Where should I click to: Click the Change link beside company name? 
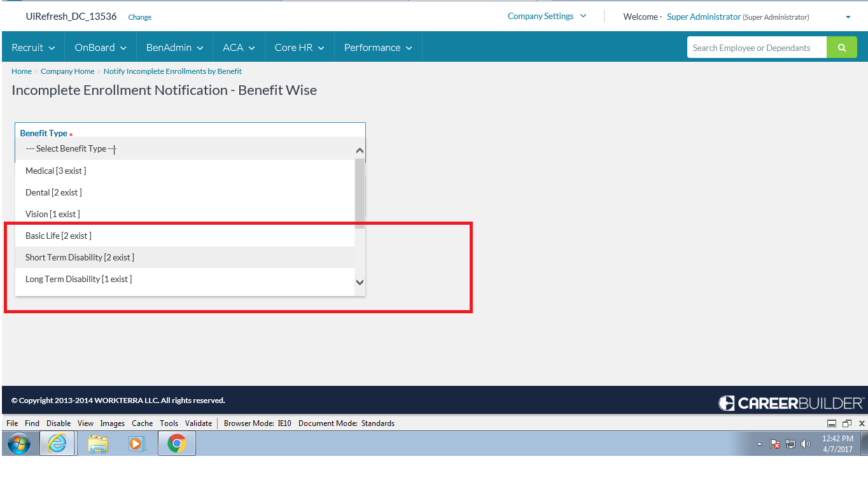[139, 17]
